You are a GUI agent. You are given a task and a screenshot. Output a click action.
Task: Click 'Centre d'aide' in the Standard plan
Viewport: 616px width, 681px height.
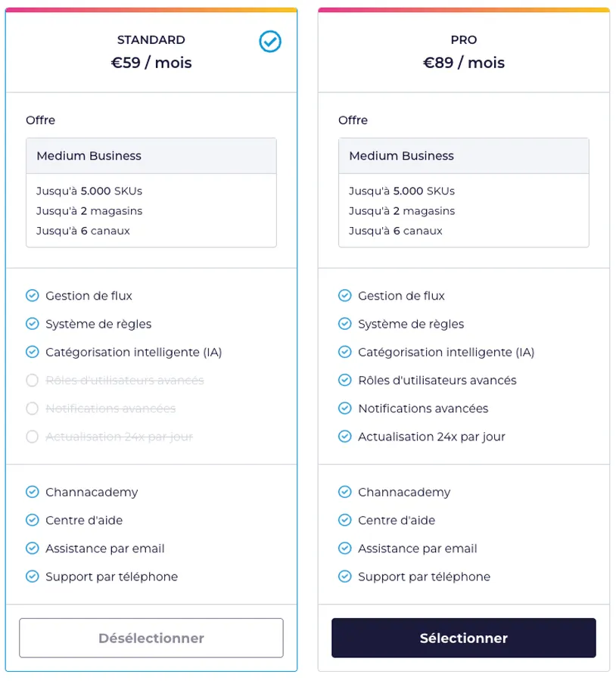pos(84,521)
